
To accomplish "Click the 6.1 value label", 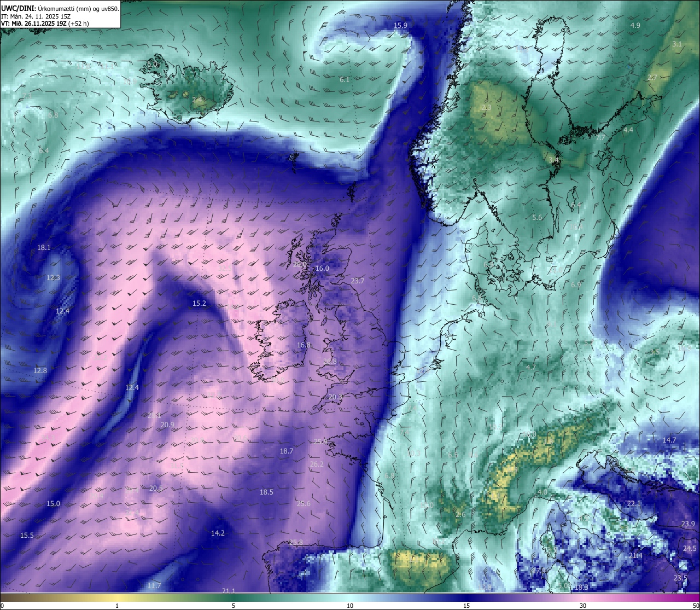I will coord(345,80).
